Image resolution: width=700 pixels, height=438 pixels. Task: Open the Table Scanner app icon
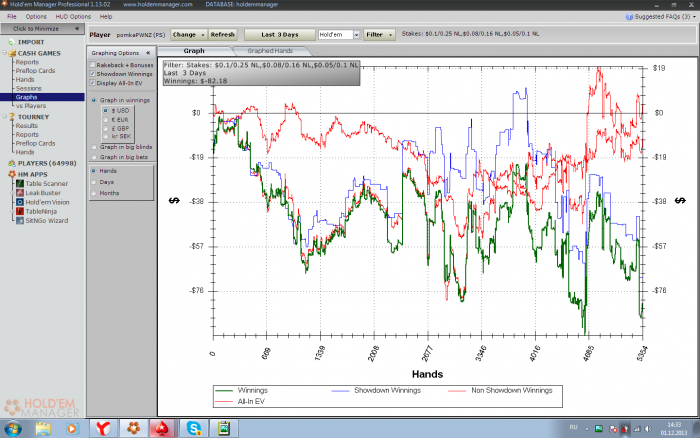(20, 184)
